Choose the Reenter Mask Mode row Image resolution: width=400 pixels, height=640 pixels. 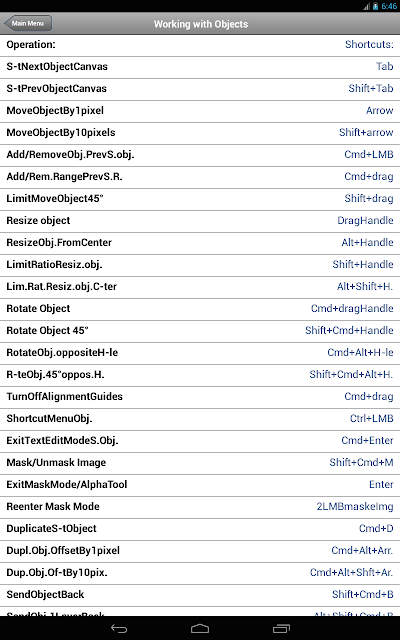tap(200, 507)
